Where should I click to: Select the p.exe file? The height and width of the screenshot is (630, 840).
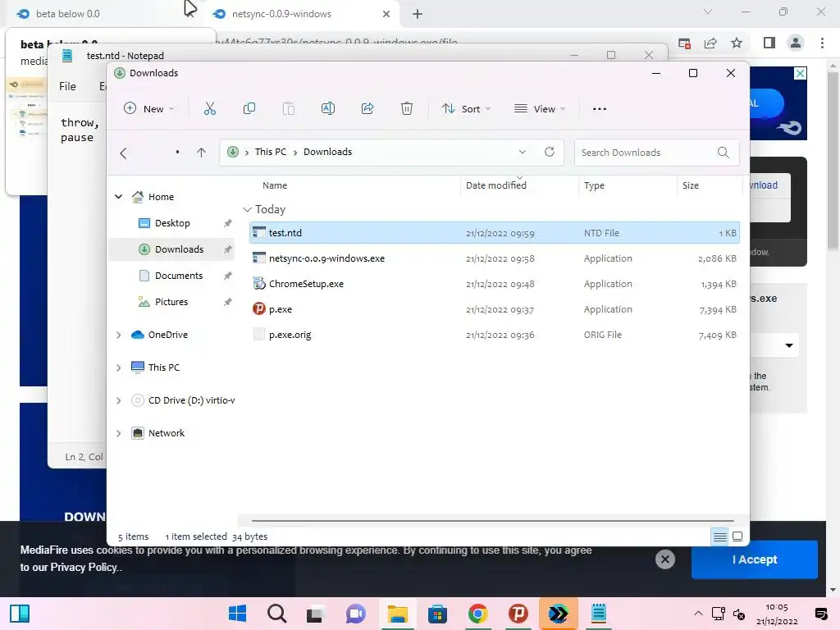[x=494, y=309]
